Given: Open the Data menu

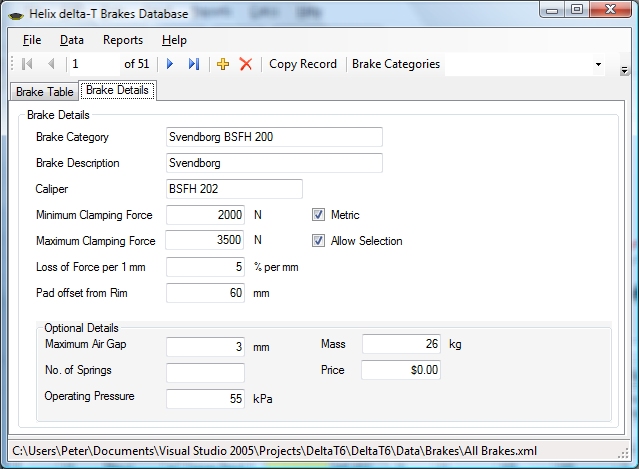Looking at the screenshot, I should click(72, 40).
